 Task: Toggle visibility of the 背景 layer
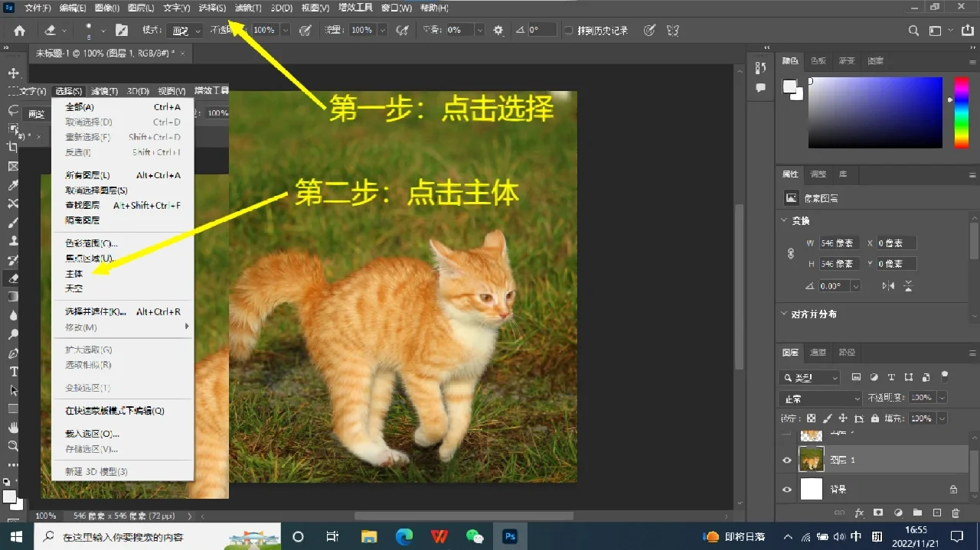click(787, 489)
